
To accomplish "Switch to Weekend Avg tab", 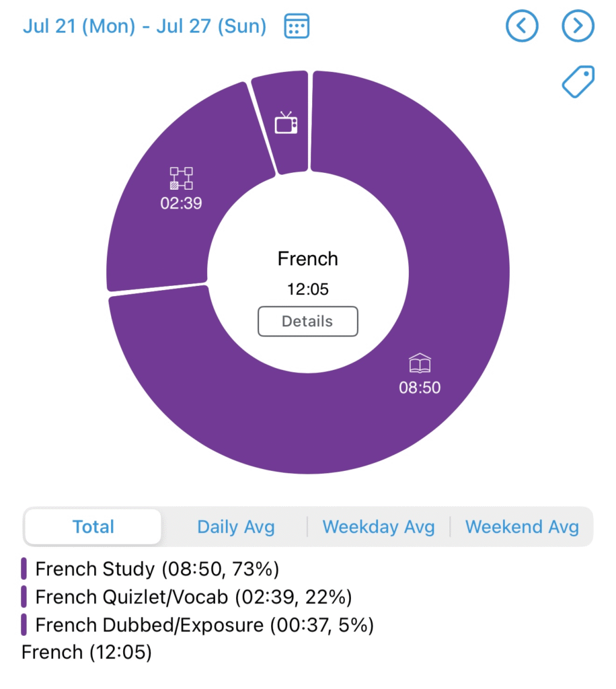I will (x=522, y=526).
